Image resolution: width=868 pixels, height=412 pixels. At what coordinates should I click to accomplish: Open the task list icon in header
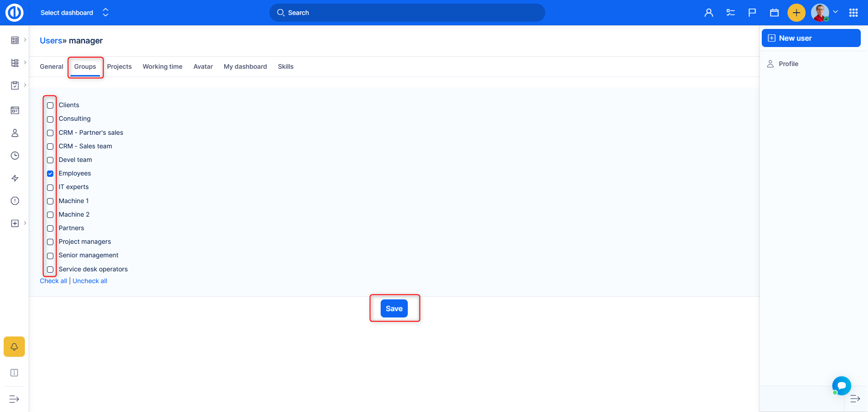point(731,13)
